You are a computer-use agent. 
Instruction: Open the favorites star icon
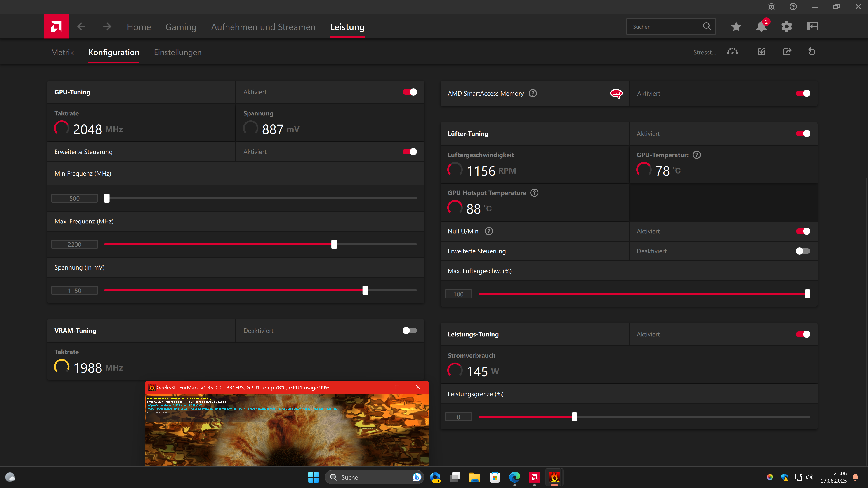pos(736,26)
